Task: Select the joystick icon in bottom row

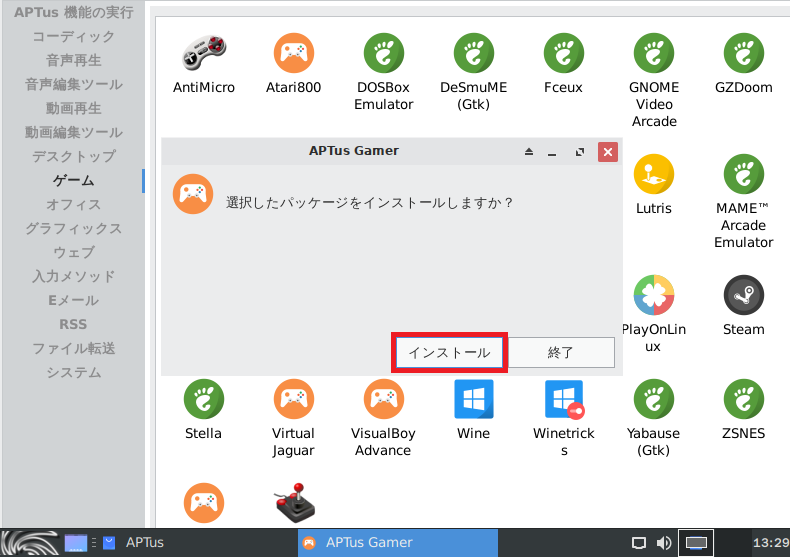Action: pyautogui.click(x=295, y=503)
